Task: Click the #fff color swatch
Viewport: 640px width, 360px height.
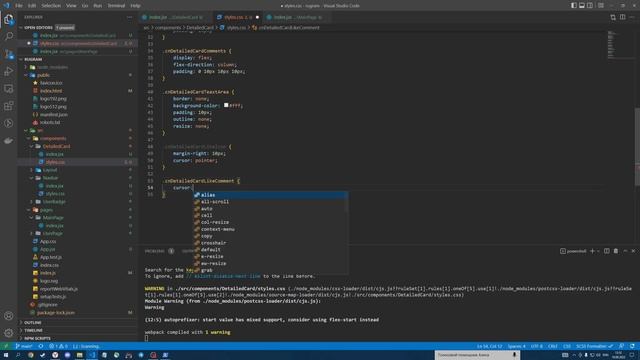Action: (226, 105)
